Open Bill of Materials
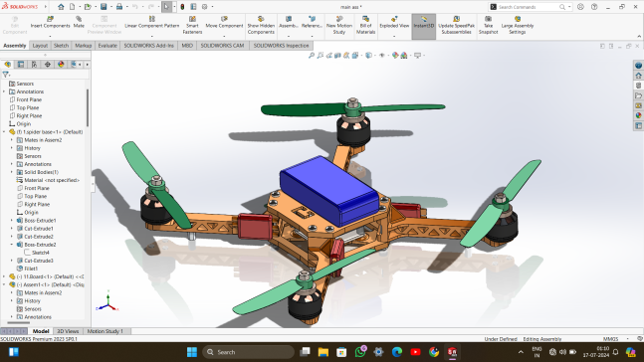The width and height of the screenshot is (644, 362). (365, 25)
